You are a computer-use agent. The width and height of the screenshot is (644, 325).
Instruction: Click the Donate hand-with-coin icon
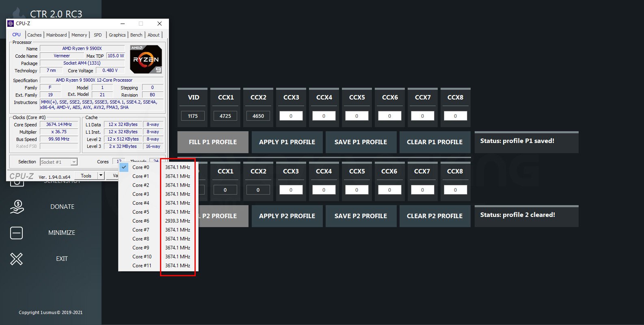click(17, 207)
